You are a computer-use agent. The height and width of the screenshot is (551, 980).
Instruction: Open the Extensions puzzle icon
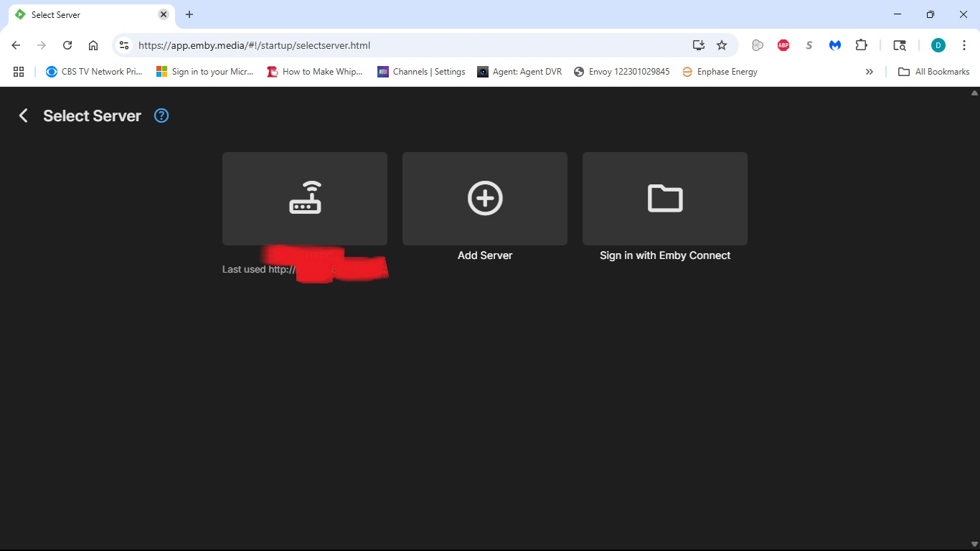point(861,45)
